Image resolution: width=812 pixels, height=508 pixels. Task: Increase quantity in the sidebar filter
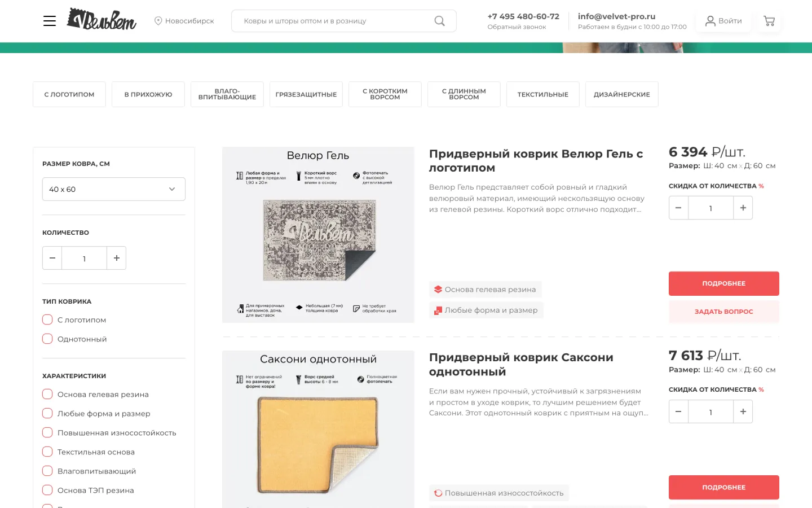pos(117,258)
